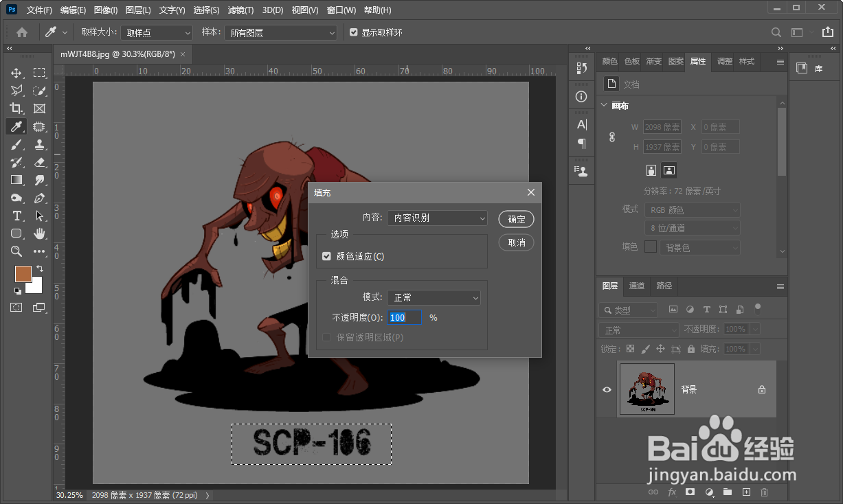The height and width of the screenshot is (504, 843).
Task: Select the Clone Stamp tool
Action: pos(40,144)
